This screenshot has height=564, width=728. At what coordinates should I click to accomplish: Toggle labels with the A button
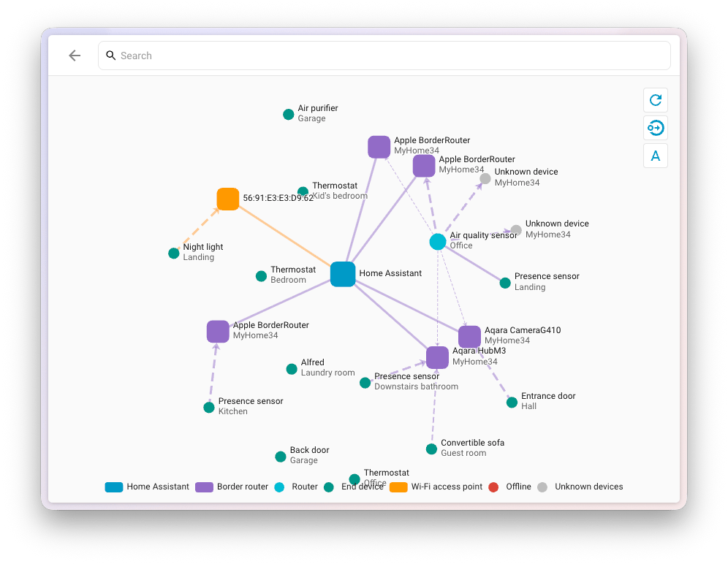point(655,156)
